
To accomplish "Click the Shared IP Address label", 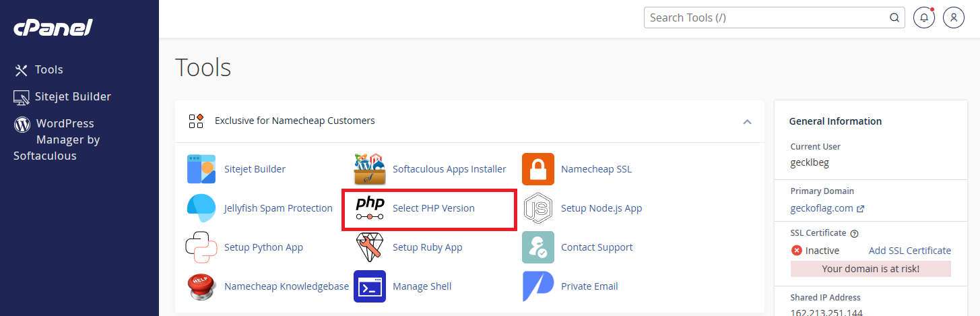I will tap(826, 297).
